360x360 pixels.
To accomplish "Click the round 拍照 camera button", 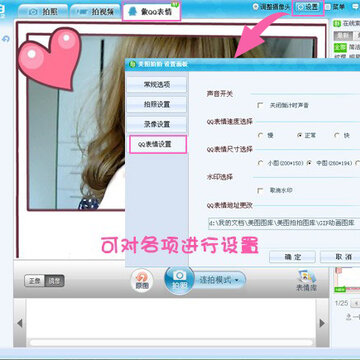I will (179, 280).
